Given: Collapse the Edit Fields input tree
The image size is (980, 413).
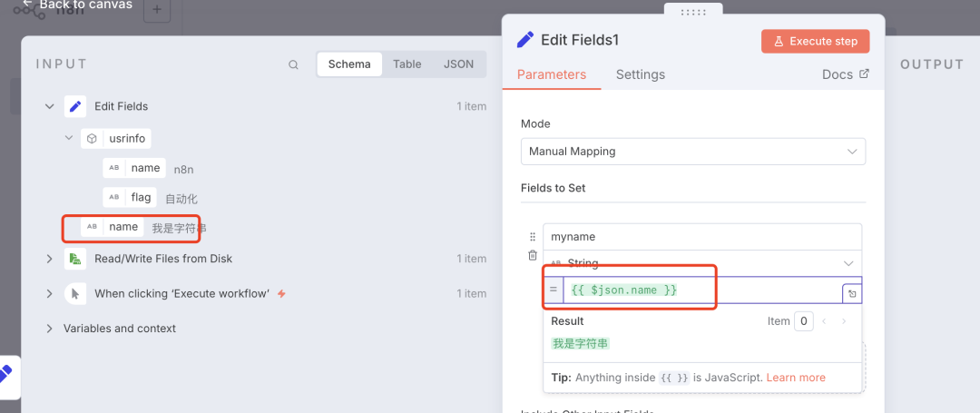Looking at the screenshot, I should (50, 107).
